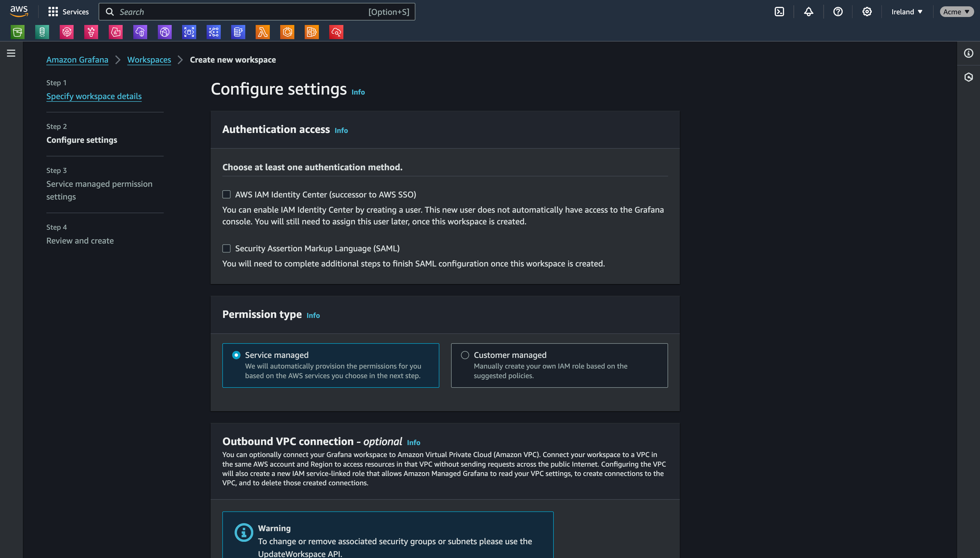Click the Workspaces breadcrumb item
Image resolution: width=980 pixels, height=558 pixels.
[149, 59]
